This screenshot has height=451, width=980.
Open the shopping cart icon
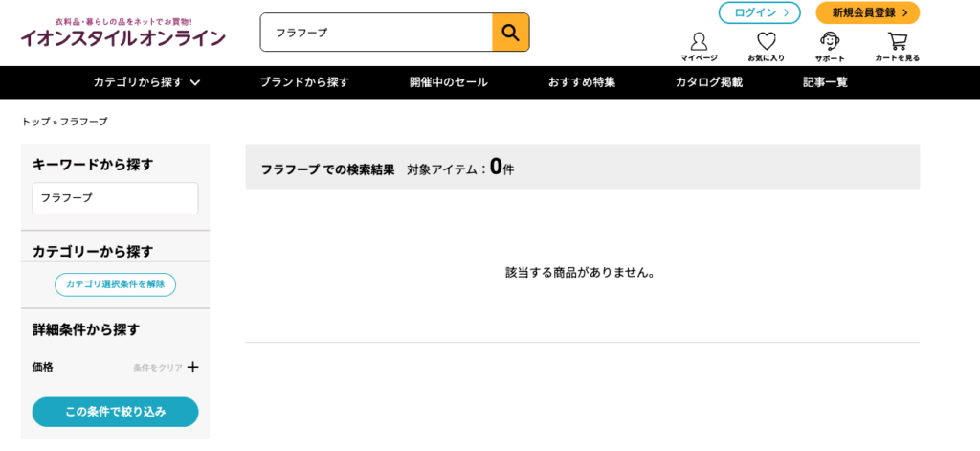(x=897, y=45)
